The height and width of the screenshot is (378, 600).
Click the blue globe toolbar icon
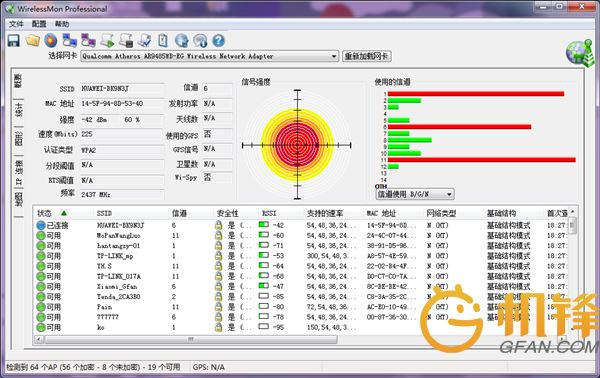click(181, 41)
